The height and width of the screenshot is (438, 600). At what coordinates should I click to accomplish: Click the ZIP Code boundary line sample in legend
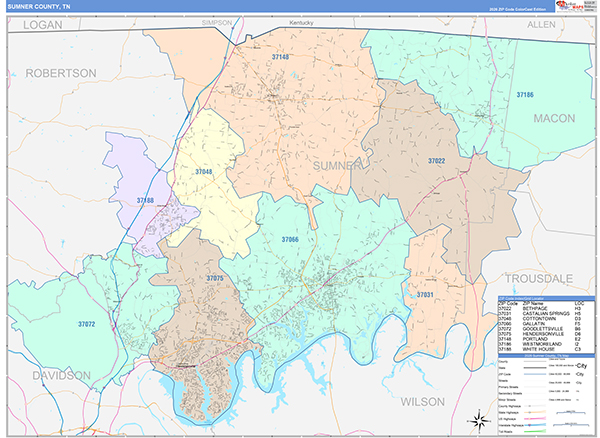pos(535,374)
